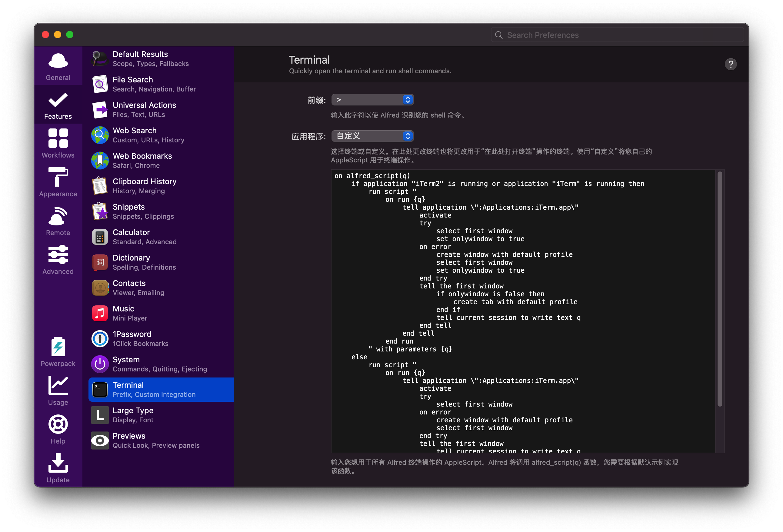
Task: Click the '1Click Bookmarks' subtitle text
Action: (x=141, y=344)
